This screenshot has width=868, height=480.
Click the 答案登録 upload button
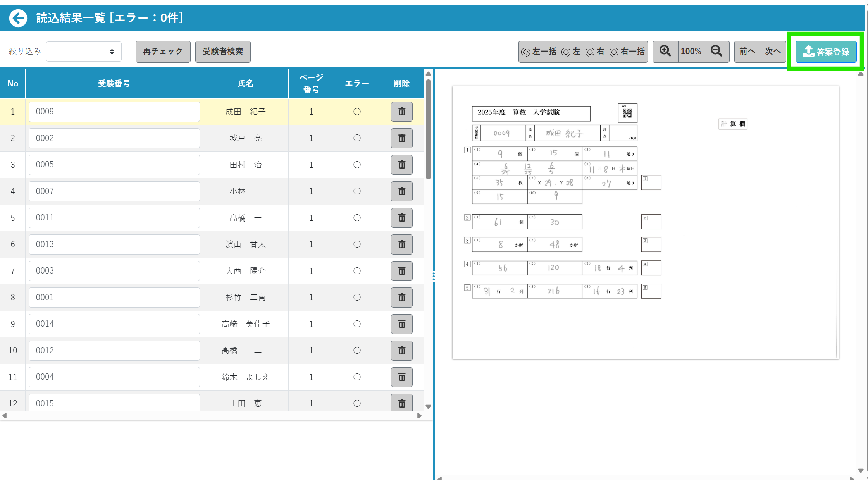pyautogui.click(x=826, y=52)
